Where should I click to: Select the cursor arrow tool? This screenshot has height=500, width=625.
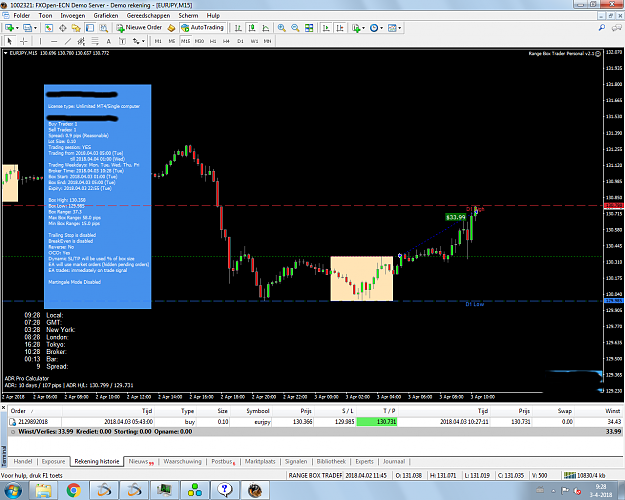(x=10, y=41)
